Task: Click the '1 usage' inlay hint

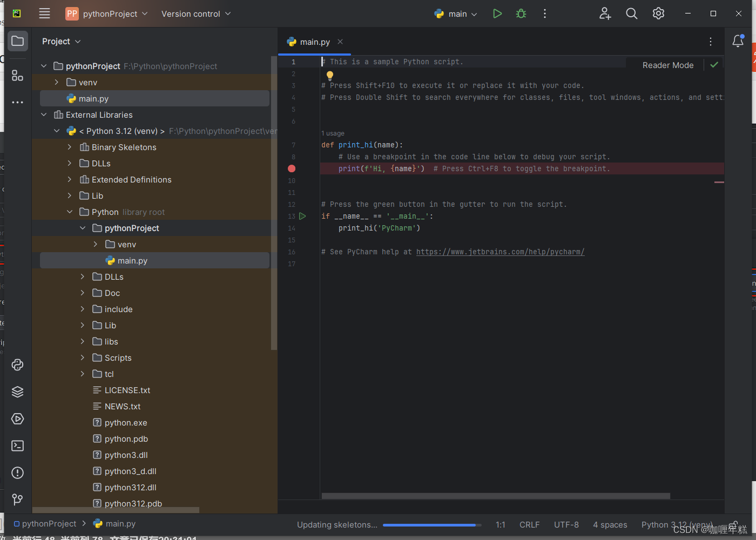Action: (x=333, y=133)
